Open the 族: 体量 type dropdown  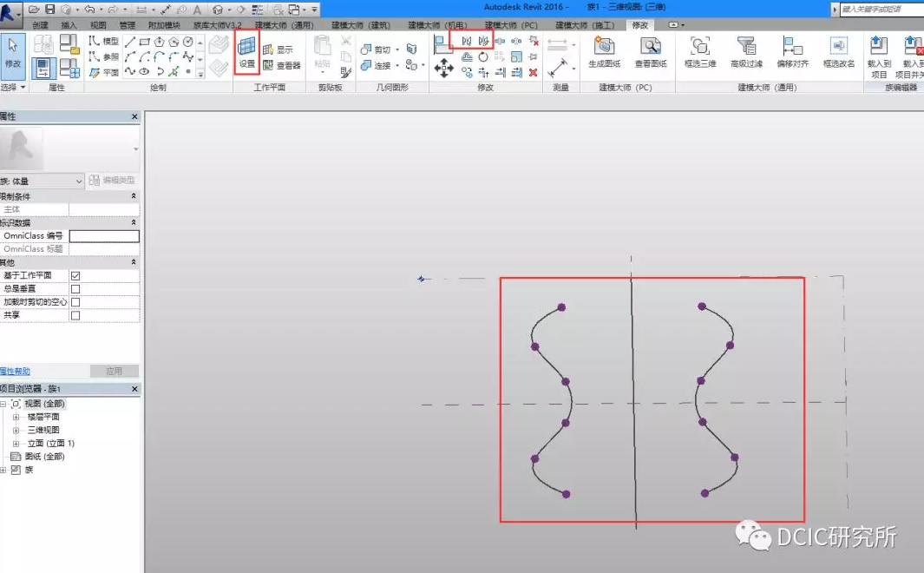[79, 181]
